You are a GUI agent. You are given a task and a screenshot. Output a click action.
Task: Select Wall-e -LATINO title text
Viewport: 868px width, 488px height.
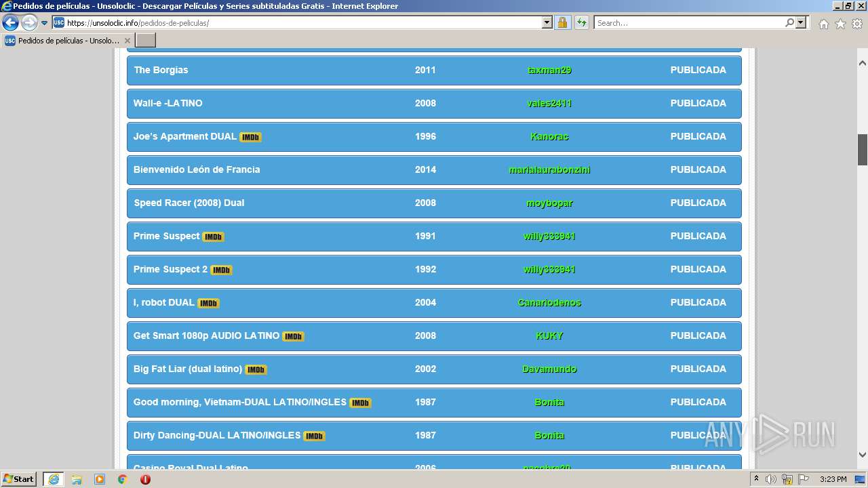[167, 103]
